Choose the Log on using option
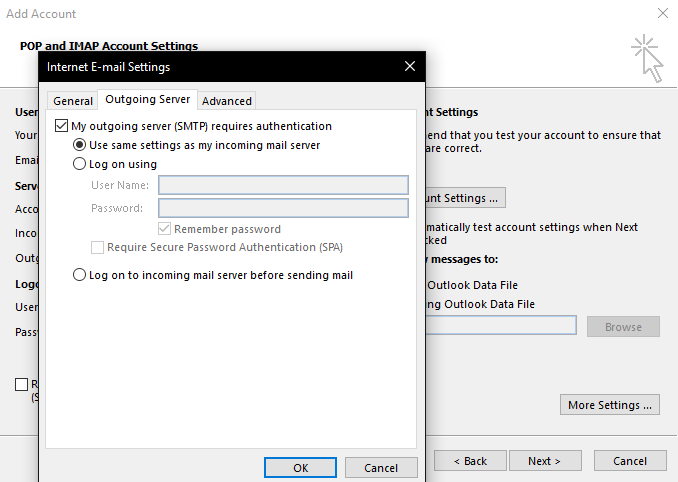This screenshot has width=678, height=482. click(80, 164)
